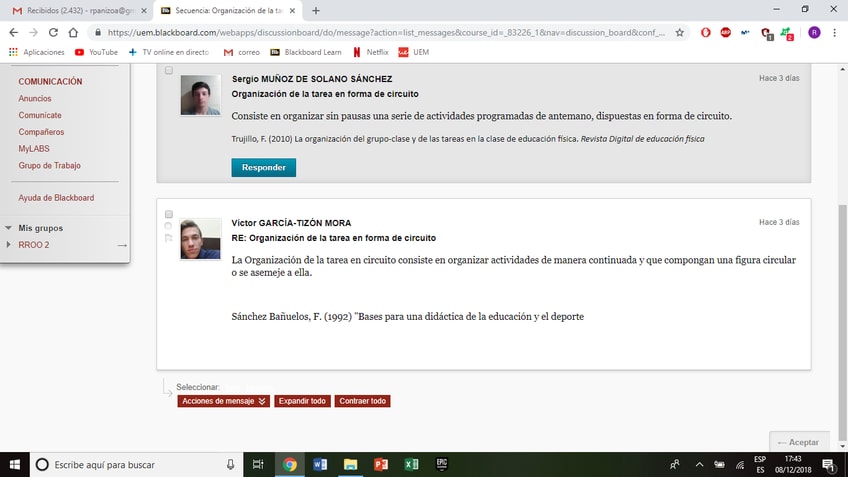Close the Gmail Recibidos tab

(144, 10)
